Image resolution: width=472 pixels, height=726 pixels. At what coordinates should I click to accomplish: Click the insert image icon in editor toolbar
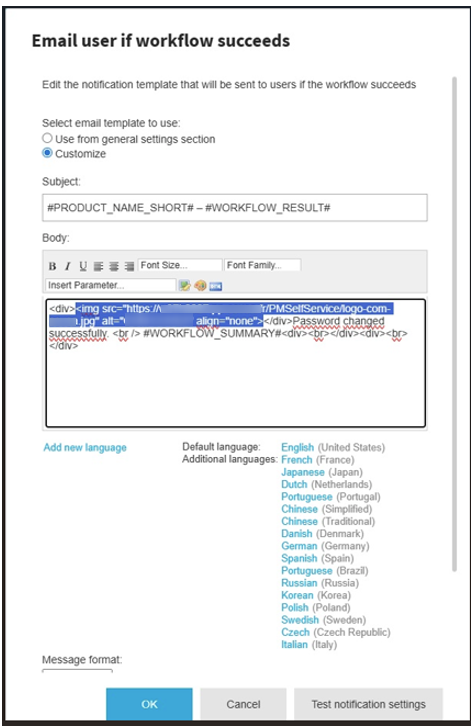(185, 286)
